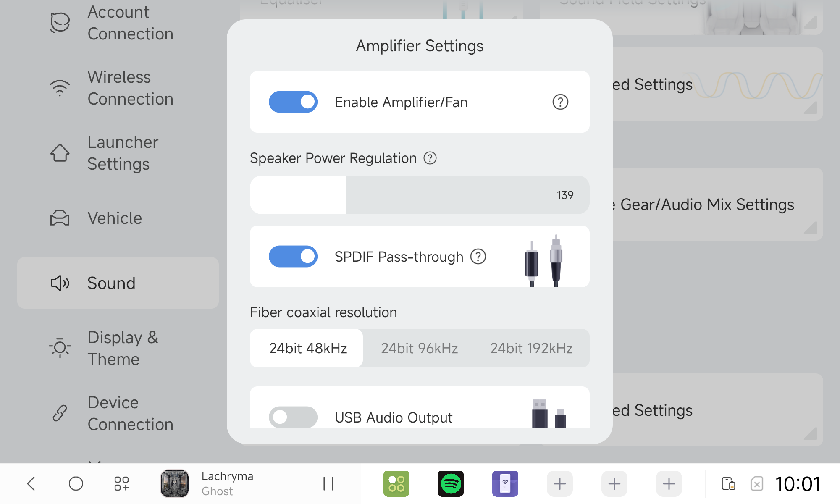Click help icon for Enable Amplifier/Fan
840x504 pixels.
(x=560, y=102)
